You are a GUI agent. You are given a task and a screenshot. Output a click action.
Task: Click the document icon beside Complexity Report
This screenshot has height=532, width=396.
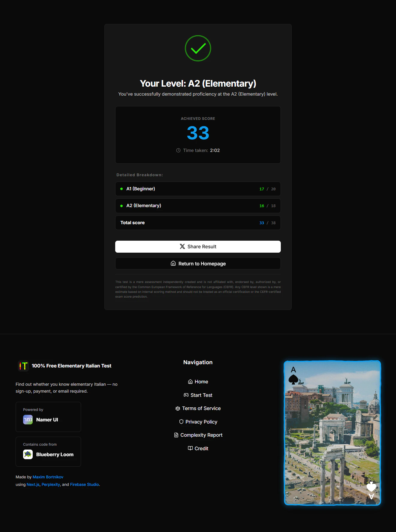tap(176, 435)
